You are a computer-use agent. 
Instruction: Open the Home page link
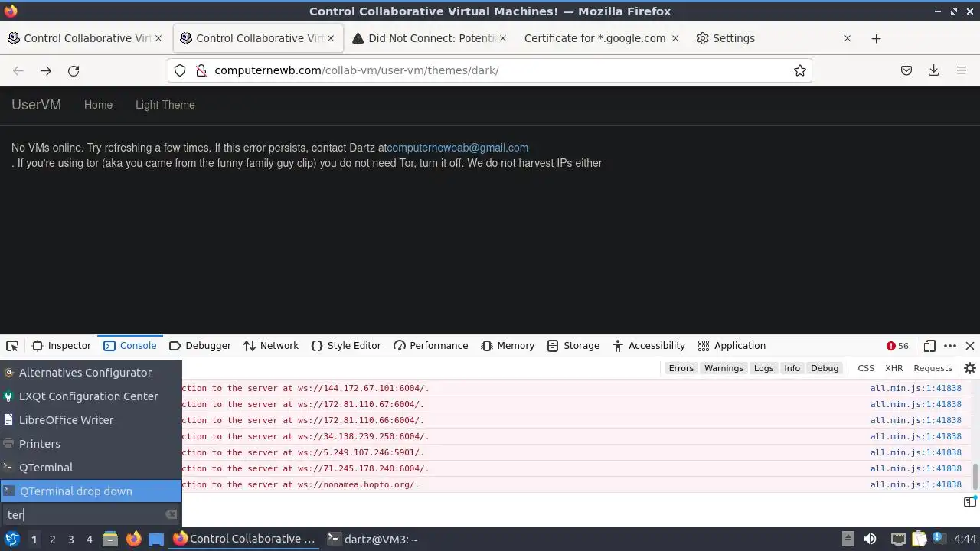tap(98, 105)
